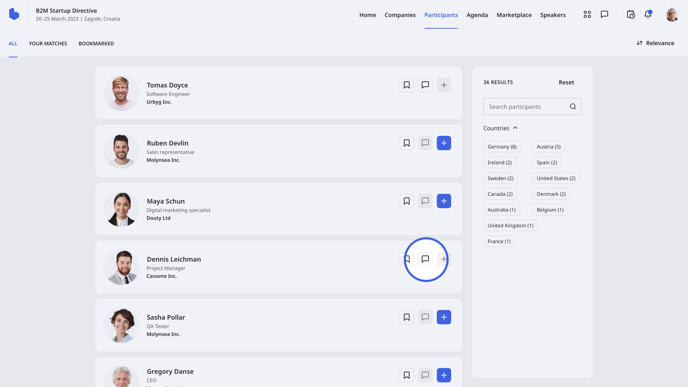Image resolution: width=688 pixels, height=387 pixels.
Task: Click Sasha Pollar's profile photo
Action: 122,325
